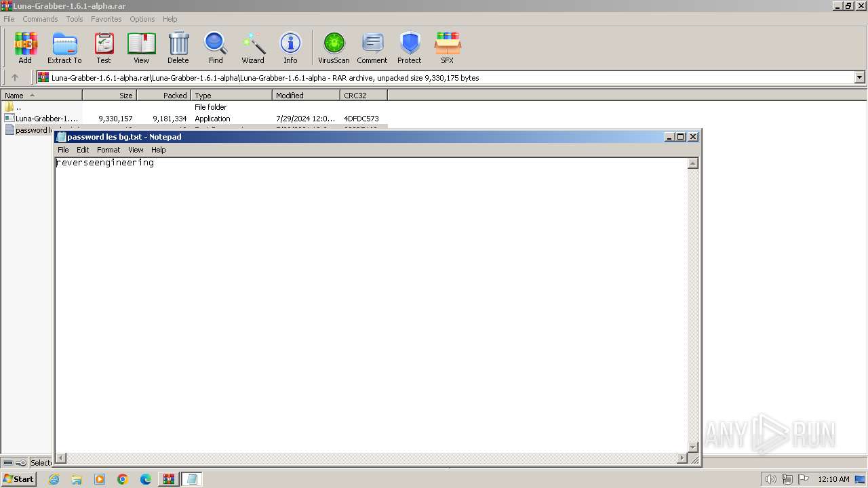The width and height of the screenshot is (868, 488).
Task: Open Notepad Edit menu
Action: (x=83, y=150)
